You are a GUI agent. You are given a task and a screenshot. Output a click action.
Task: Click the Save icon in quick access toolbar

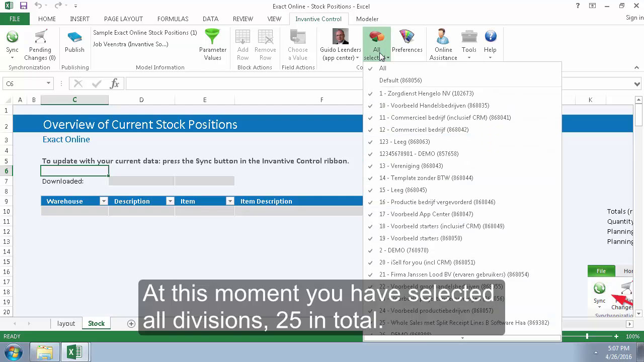click(x=24, y=6)
